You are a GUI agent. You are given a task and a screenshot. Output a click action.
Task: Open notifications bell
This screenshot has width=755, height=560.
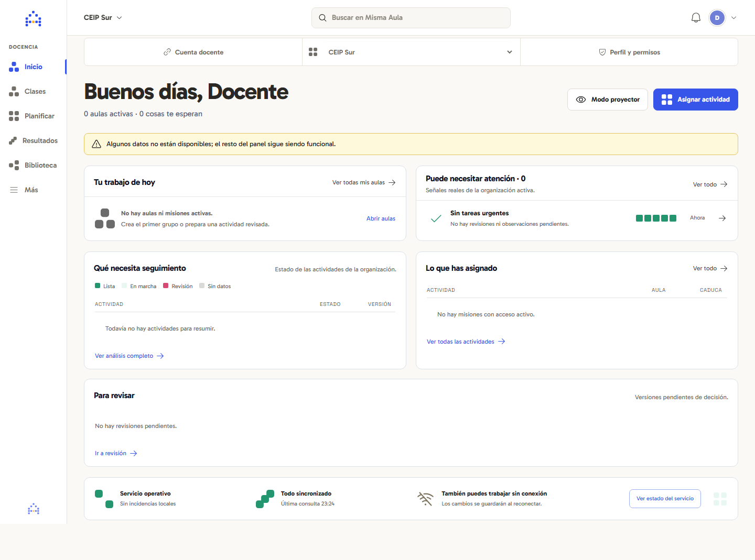coord(696,18)
